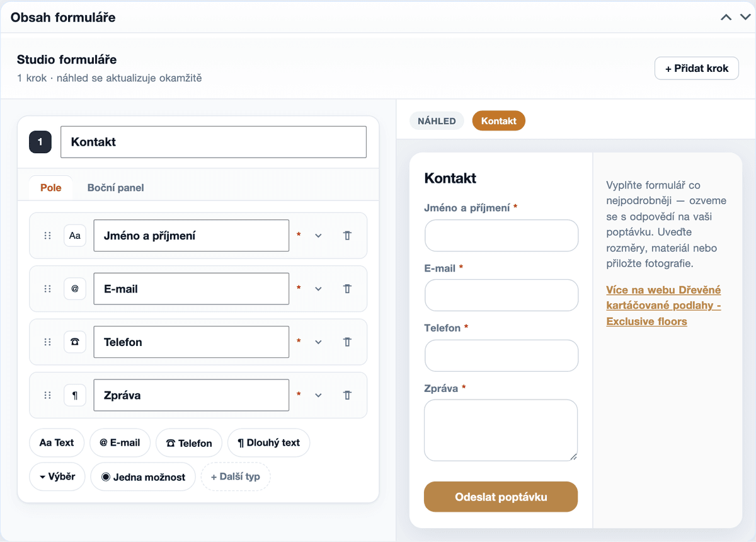756x542 pixels.
Task: Move the Obsah formuláře panel down
Action: tap(745, 17)
